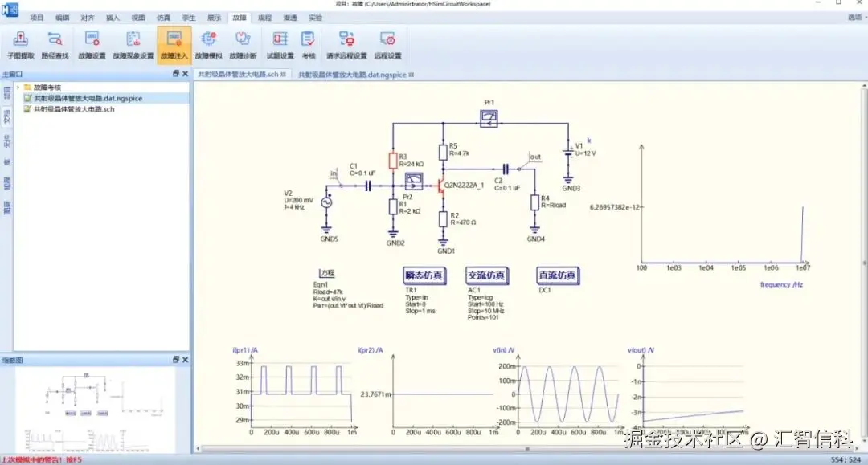Open the 插入 menu

click(x=113, y=18)
